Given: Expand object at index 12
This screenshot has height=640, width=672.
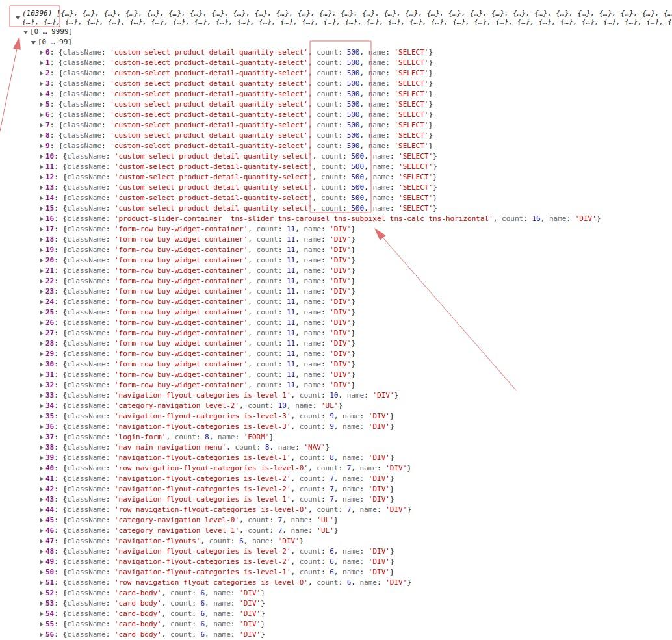Looking at the screenshot, I should pos(41,177).
